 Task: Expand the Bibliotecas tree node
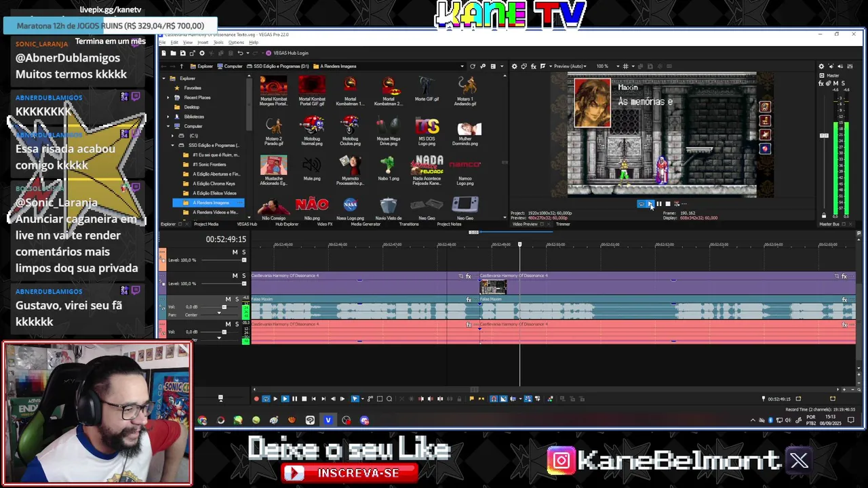168,117
